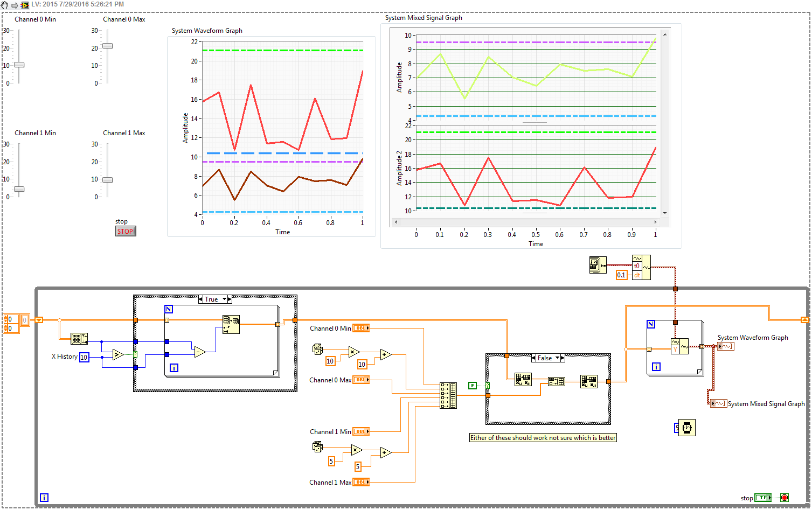812x510 pixels.
Task: Go to previous case on False case structure
Action: tap(533, 358)
